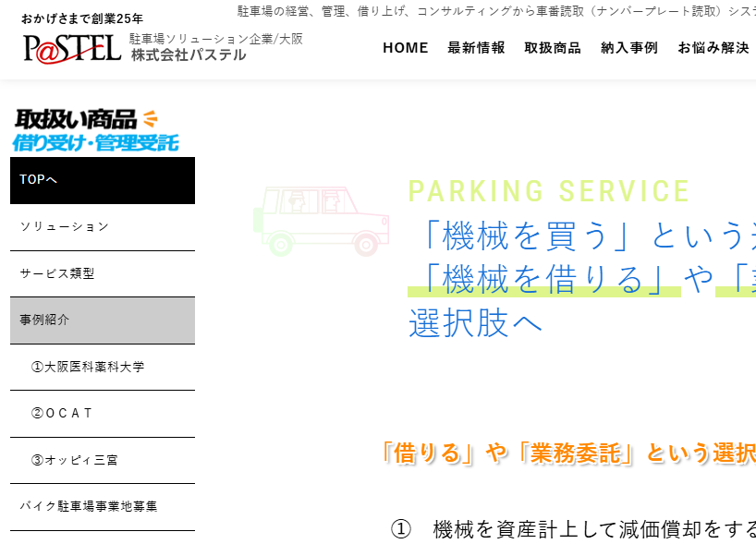Open the HOME navigation item
756x544 pixels.
click(x=406, y=48)
